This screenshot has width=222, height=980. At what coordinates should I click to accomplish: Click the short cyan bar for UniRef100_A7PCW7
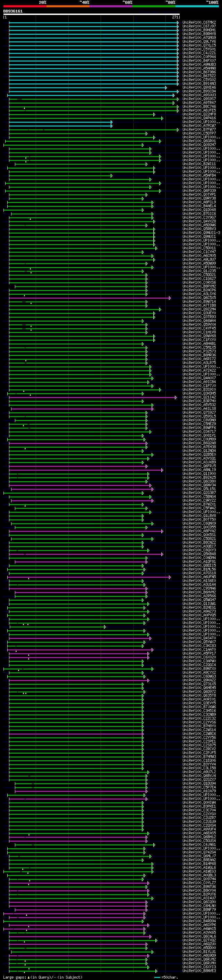(x=61, y=126)
